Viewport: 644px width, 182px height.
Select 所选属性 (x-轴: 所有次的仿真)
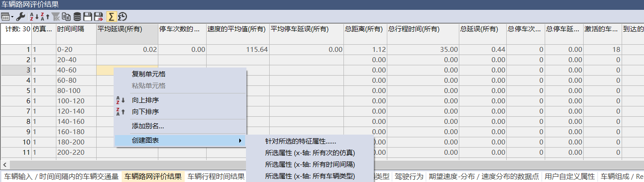309,153
